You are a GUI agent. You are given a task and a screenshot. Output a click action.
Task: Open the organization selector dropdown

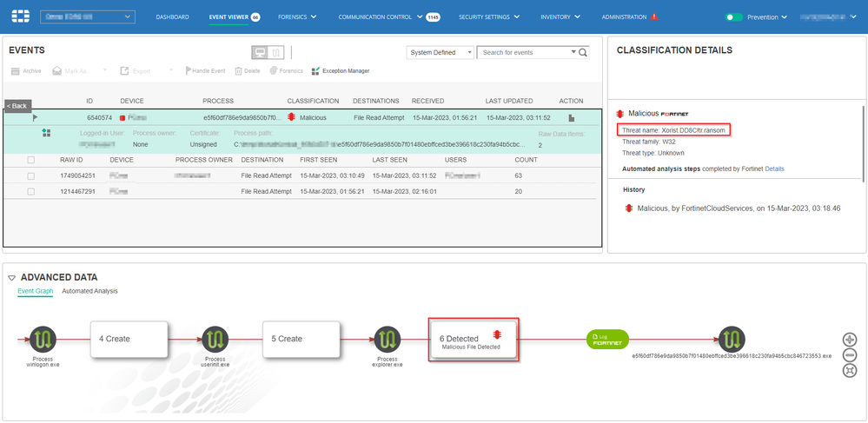pos(88,17)
